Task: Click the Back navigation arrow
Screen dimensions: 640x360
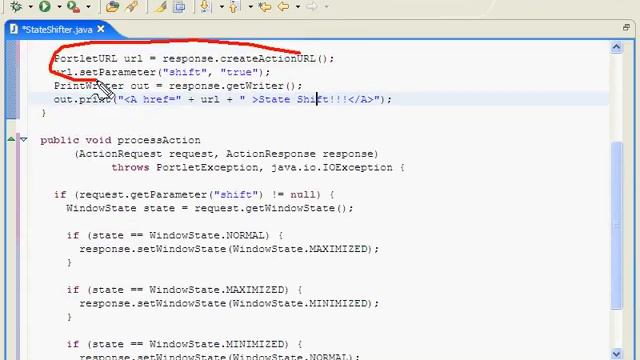Action: pyautogui.click(x=283, y=6)
